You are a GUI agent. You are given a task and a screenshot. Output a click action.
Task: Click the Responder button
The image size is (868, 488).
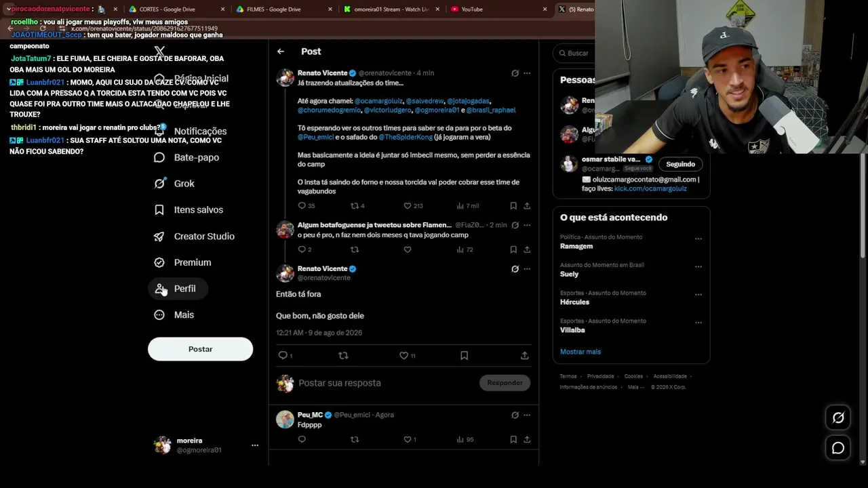point(505,383)
